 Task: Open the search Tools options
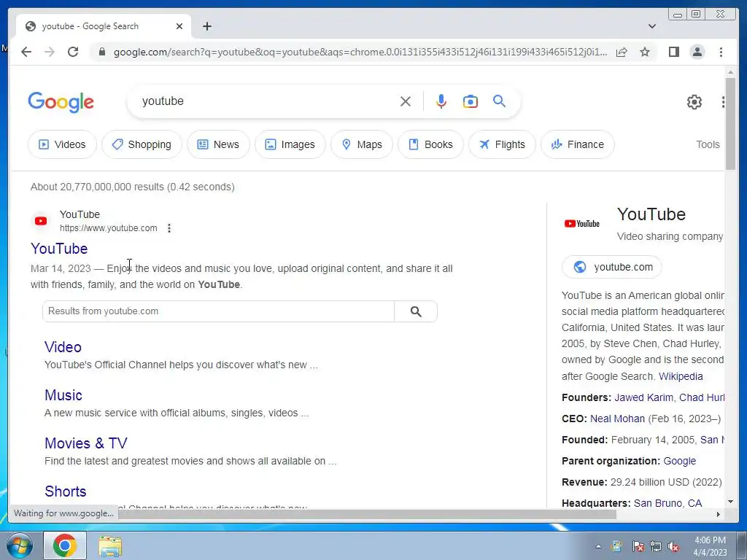(708, 144)
